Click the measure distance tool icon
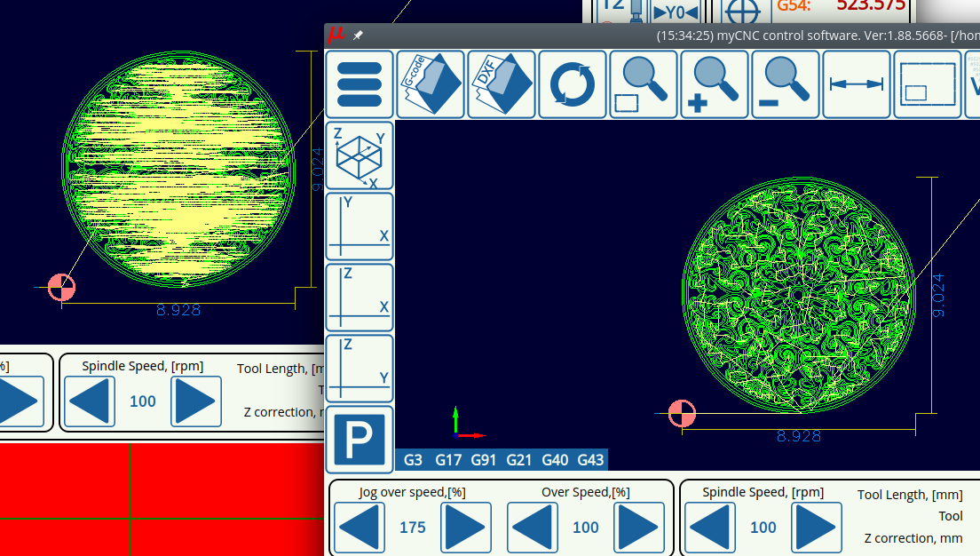Image resolution: width=980 pixels, height=556 pixels. [x=857, y=84]
